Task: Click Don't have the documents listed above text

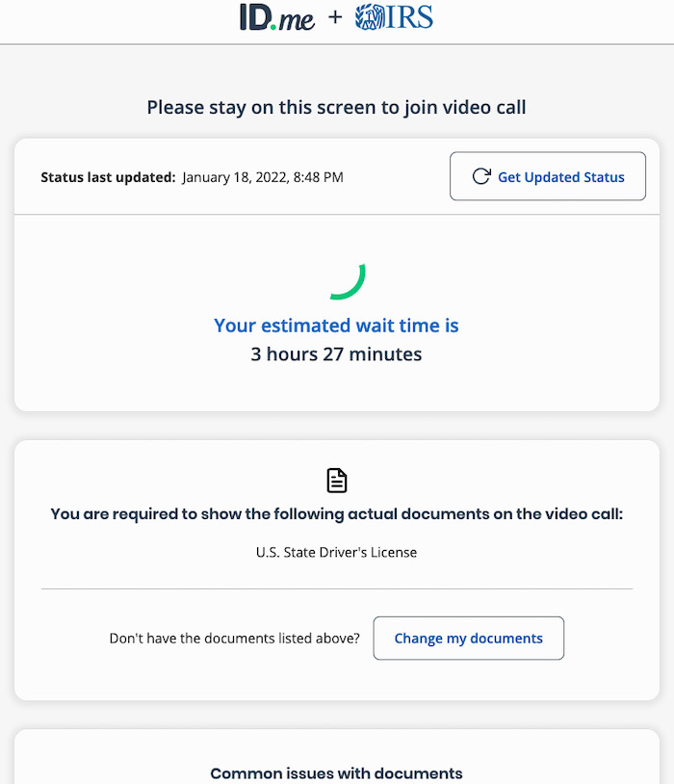Action: click(234, 638)
